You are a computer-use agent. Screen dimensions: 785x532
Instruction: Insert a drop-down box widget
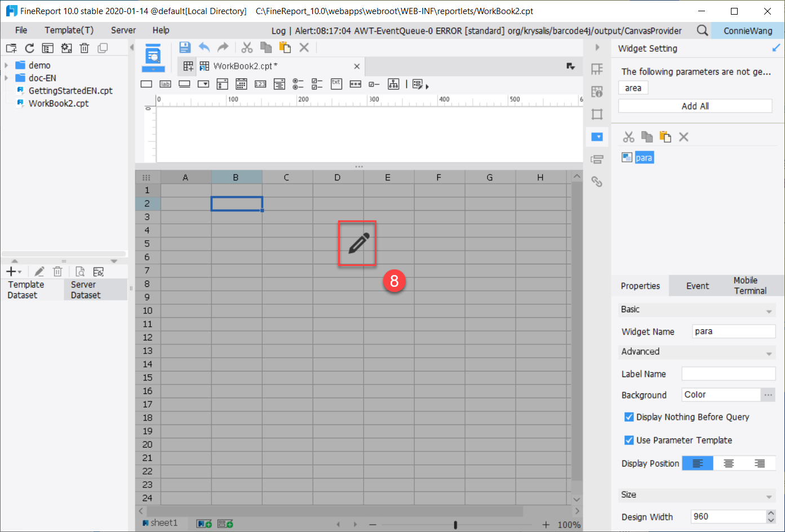(x=203, y=83)
